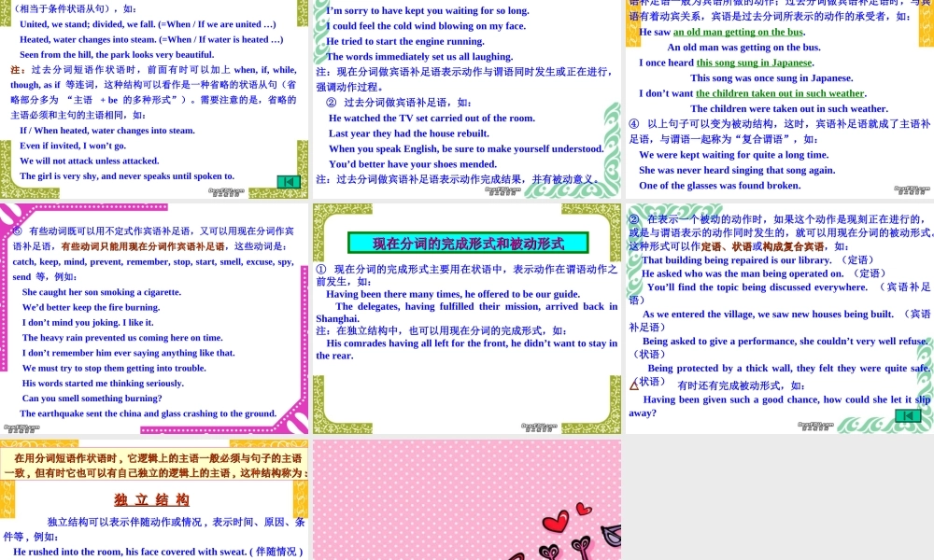Click line 'She was never heard singing that song again.'
934x560 pixels.
click(737, 171)
